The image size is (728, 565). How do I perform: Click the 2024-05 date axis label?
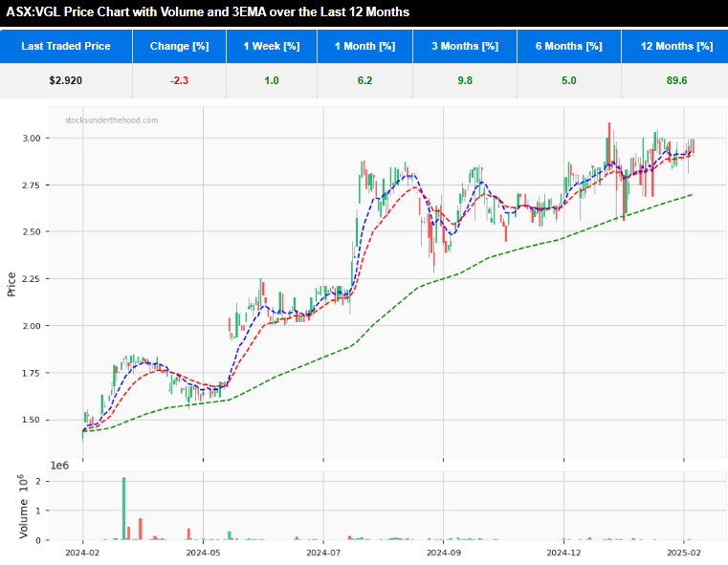203,553
